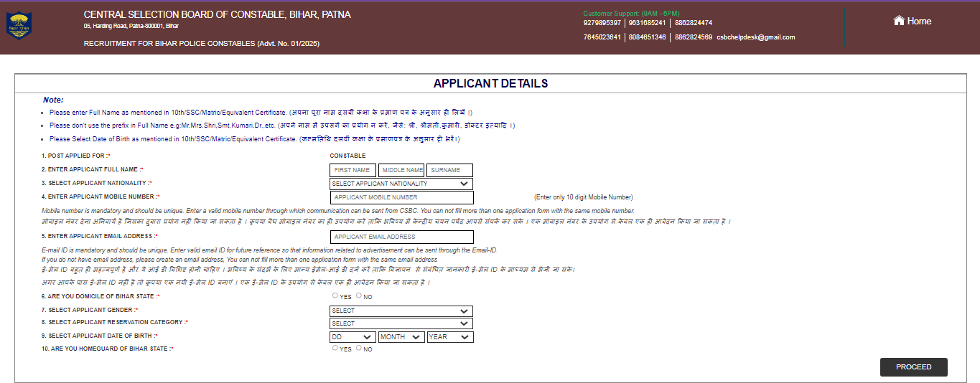Select No for Bihar domicile
The image size is (980, 383).
(359, 295)
